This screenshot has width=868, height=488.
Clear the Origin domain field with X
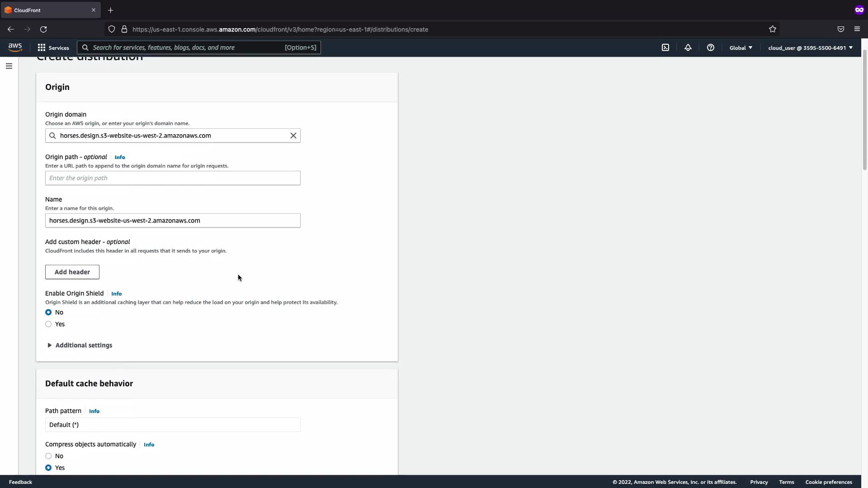click(x=293, y=136)
